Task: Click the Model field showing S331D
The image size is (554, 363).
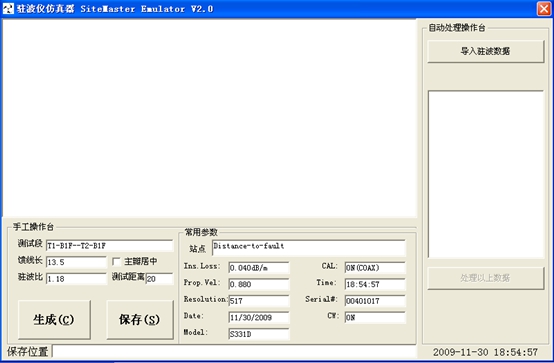Action: tap(259, 334)
